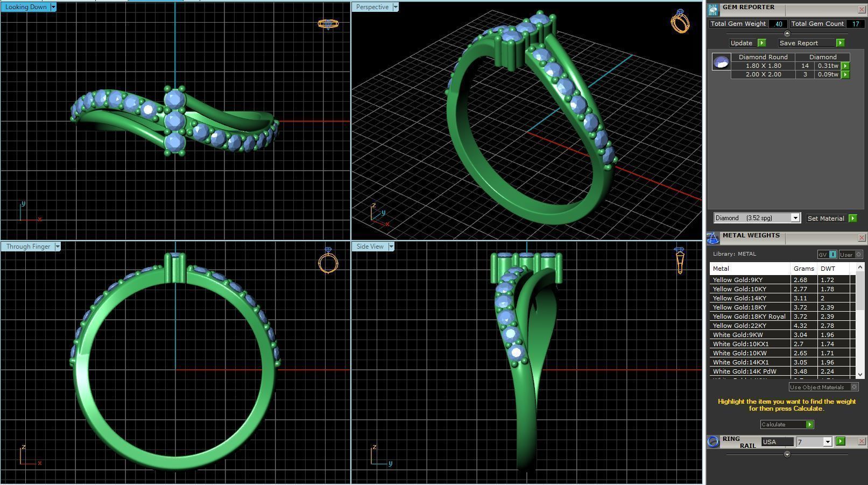Click the 2.00 X 2.00 gem size cell
868x485 pixels.
tap(763, 75)
